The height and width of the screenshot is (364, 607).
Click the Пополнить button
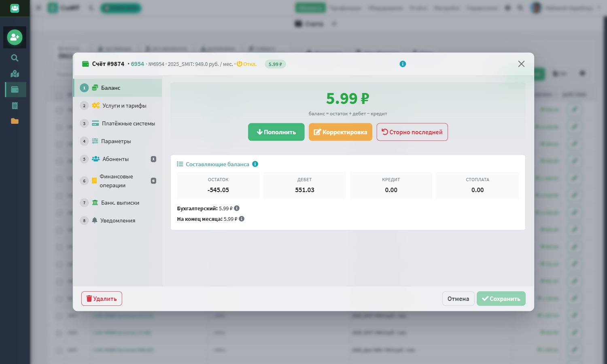point(276,132)
